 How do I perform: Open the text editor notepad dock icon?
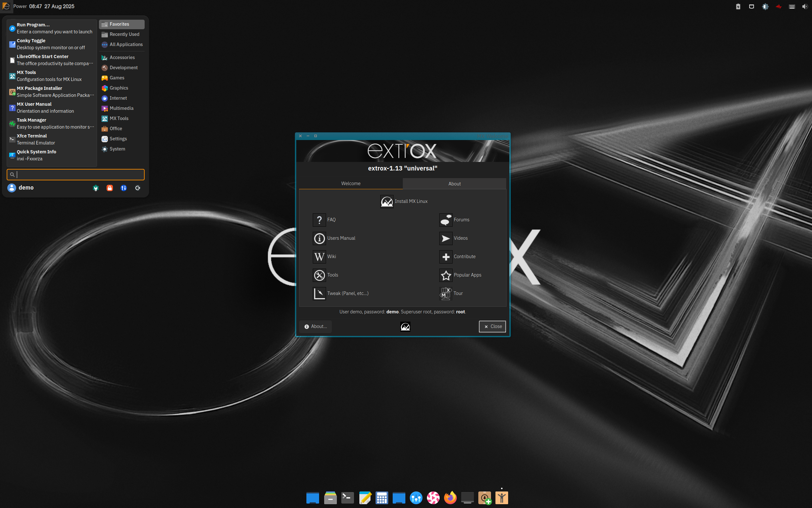[x=365, y=498]
